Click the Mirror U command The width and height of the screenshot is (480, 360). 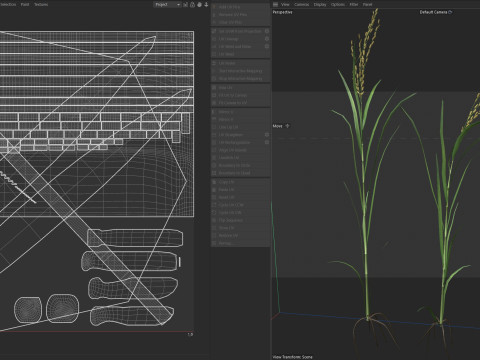pos(240,112)
